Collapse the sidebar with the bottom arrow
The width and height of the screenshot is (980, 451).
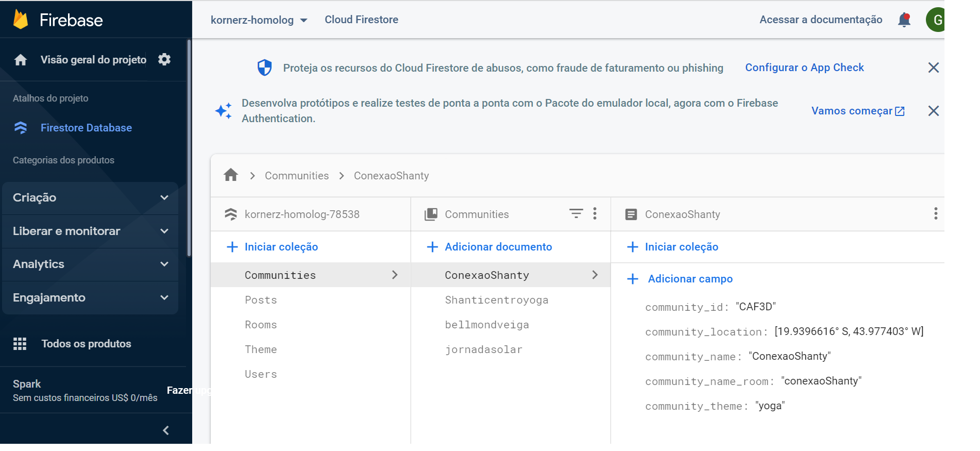point(166,430)
